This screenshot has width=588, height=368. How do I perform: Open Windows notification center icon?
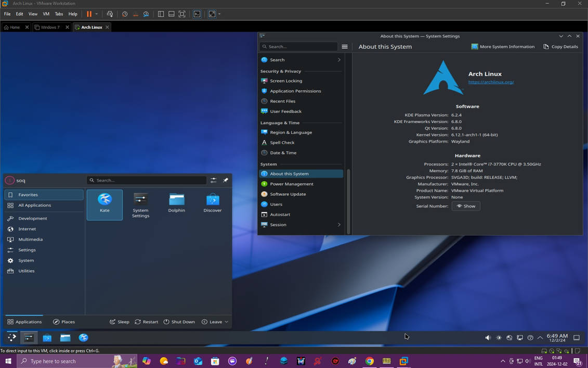point(577,361)
